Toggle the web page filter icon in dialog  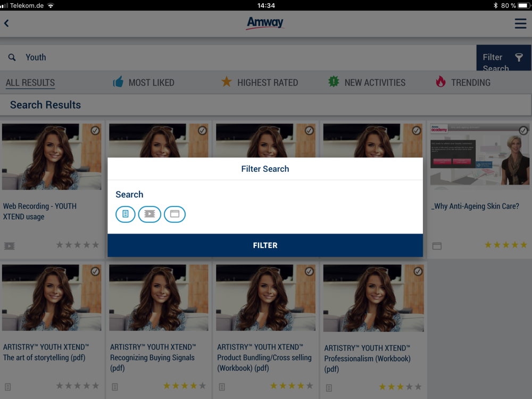[x=174, y=214]
